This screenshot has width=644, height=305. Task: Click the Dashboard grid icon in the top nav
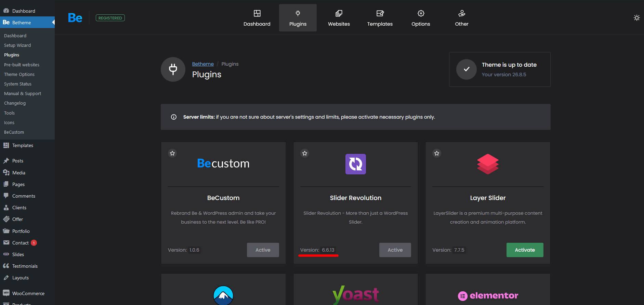pyautogui.click(x=257, y=13)
